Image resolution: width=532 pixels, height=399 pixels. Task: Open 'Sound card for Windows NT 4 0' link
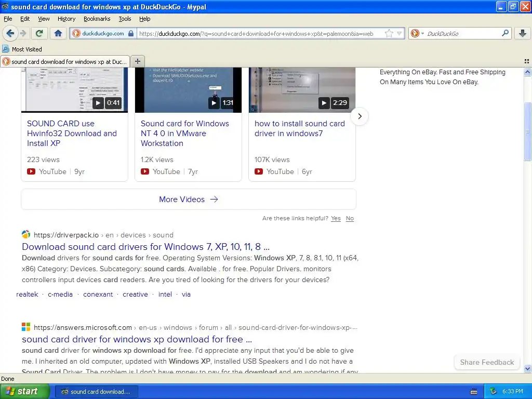185,134
